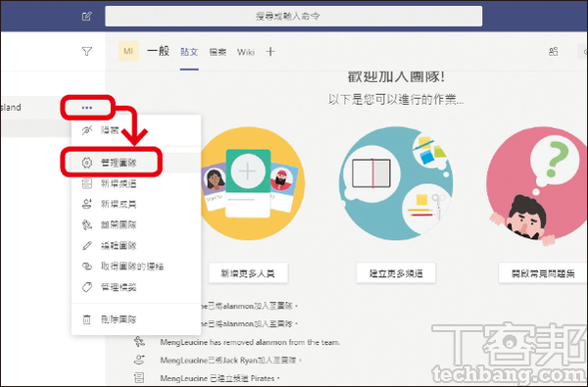588x387 pixels.
Task: Click message about Jack Ryan joining team
Action: (231, 360)
